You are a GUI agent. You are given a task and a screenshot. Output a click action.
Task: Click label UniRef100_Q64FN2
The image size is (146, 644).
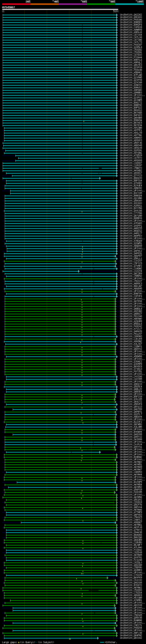pyautogui.click(x=131, y=636)
